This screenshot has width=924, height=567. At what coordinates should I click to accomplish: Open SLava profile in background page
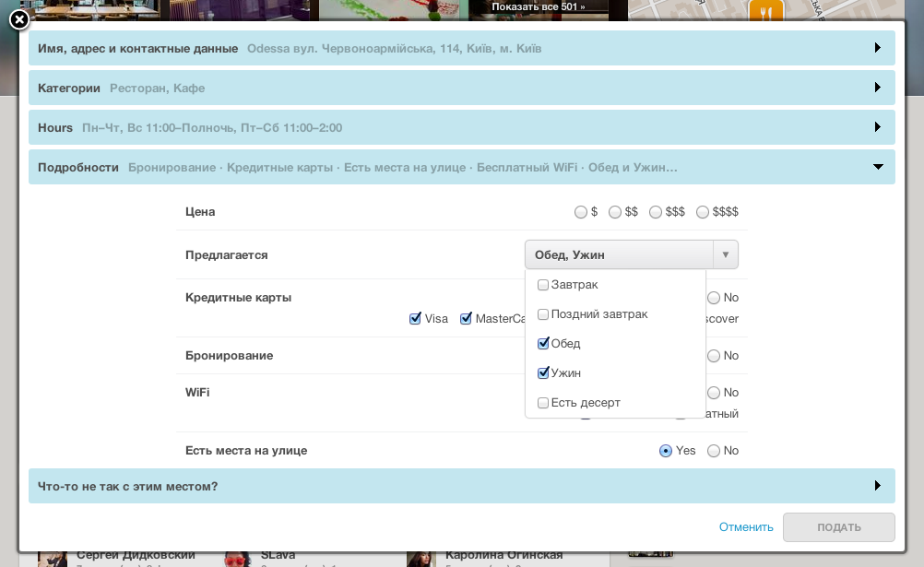click(x=278, y=555)
